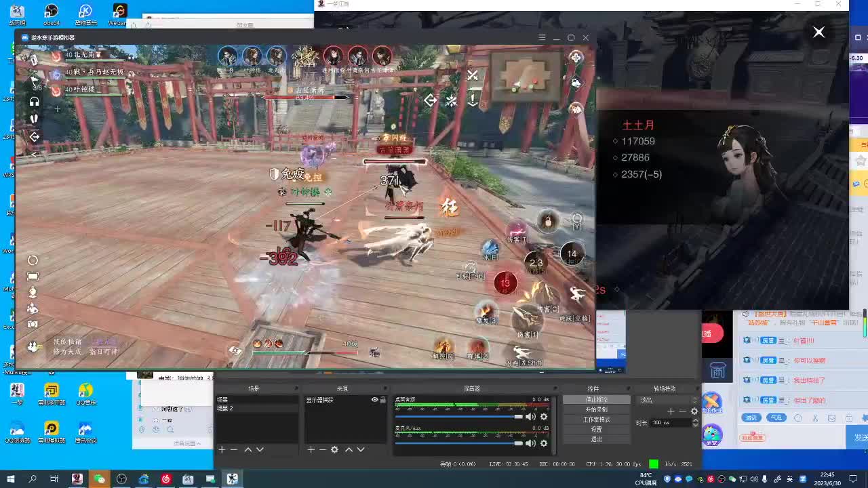Move the source down in the list
This screenshot has height=488, width=868.
(x=361, y=449)
